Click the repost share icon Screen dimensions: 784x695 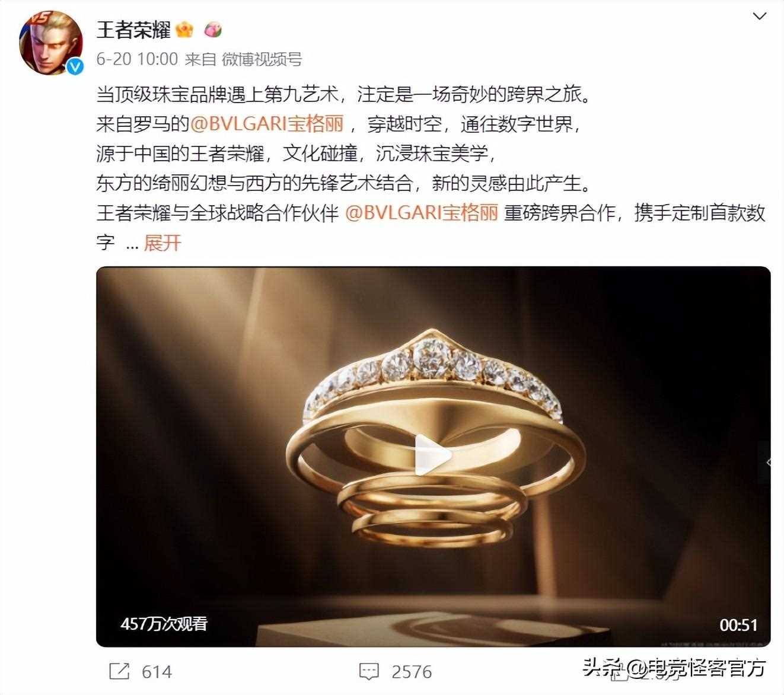119,671
